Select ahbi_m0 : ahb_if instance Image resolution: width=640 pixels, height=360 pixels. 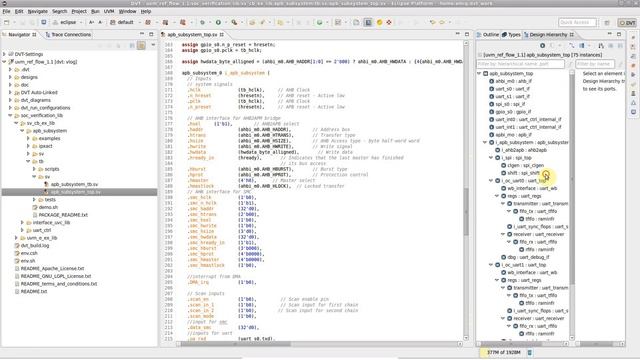point(513,81)
